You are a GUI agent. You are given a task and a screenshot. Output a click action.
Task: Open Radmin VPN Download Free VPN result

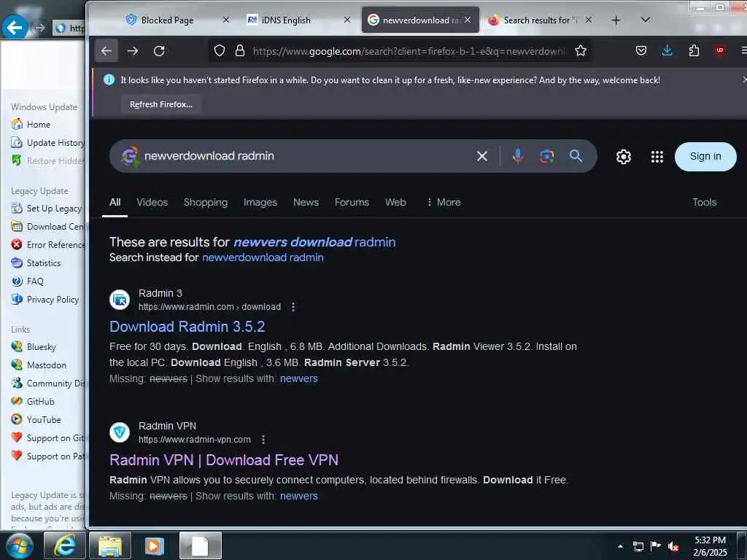[x=224, y=460]
